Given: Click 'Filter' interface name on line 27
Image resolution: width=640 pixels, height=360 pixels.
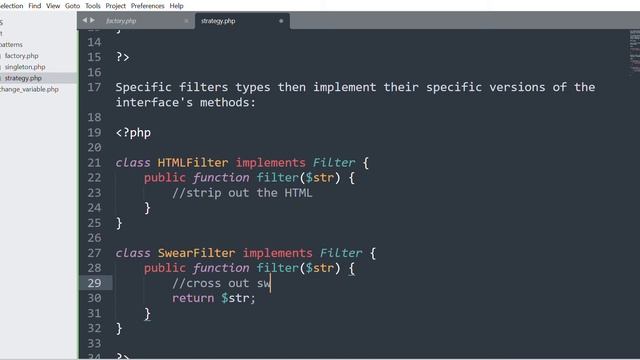Looking at the screenshot, I should click(341, 253).
